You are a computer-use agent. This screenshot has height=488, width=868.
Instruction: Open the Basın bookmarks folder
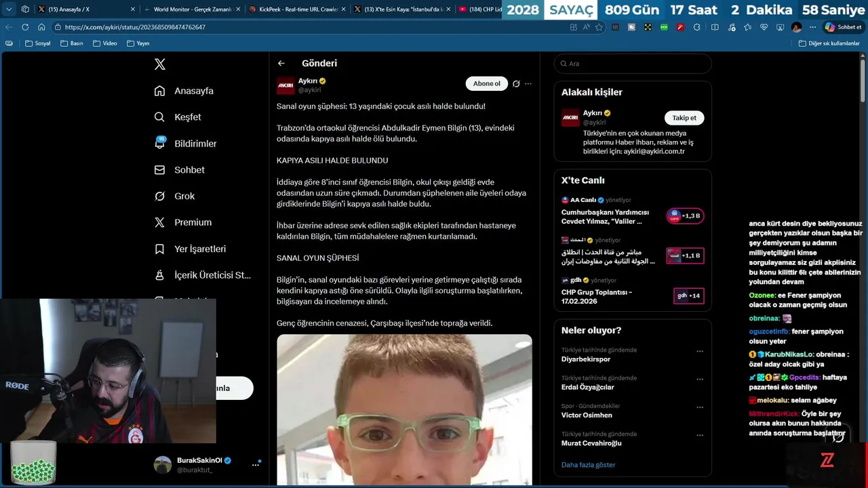[72, 43]
